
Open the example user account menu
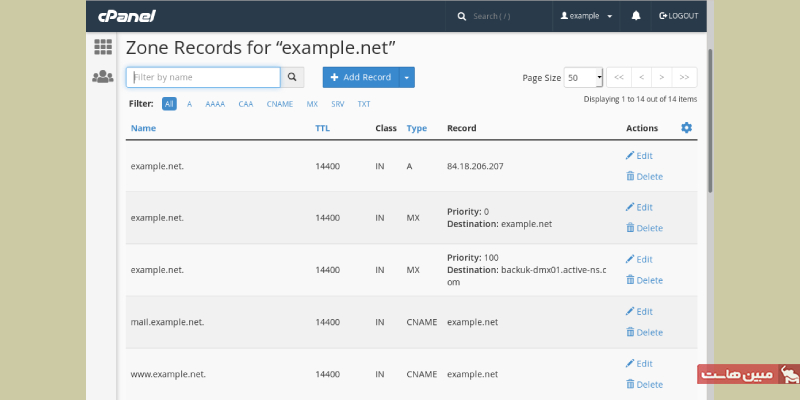click(x=586, y=16)
